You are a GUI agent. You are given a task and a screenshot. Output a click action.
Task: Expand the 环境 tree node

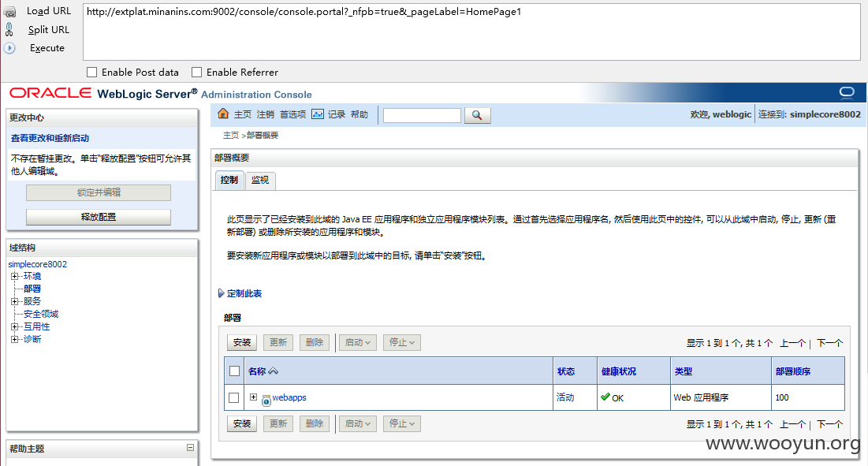point(14,276)
